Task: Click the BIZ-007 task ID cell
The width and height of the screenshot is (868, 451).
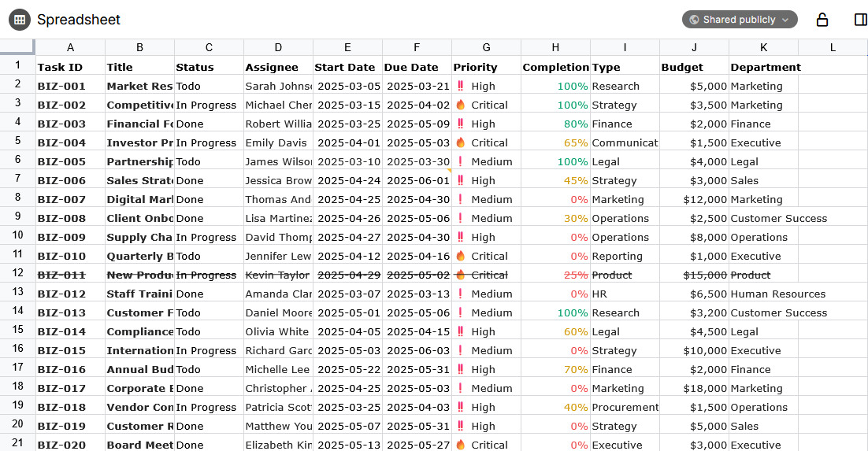Action: click(70, 199)
